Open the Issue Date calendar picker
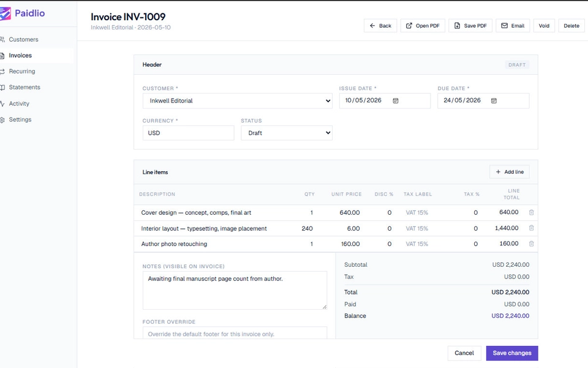Screen dimensions: 588x368 click(395, 101)
